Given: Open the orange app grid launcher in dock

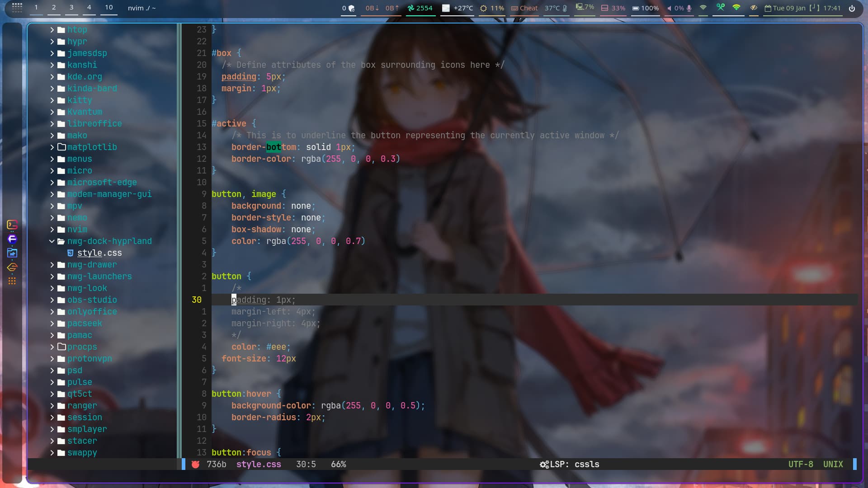Looking at the screenshot, I should click(x=12, y=281).
